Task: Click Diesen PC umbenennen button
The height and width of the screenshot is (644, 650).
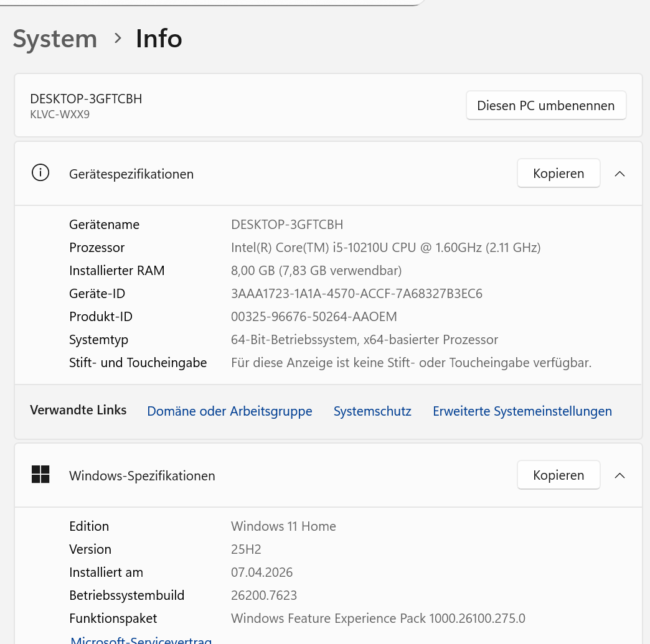Action: pyautogui.click(x=546, y=105)
